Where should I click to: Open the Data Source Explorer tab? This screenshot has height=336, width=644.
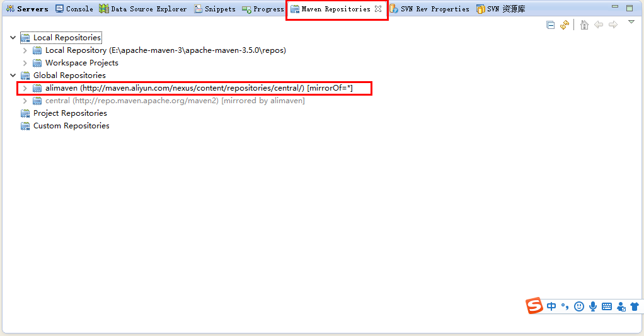(x=143, y=9)
